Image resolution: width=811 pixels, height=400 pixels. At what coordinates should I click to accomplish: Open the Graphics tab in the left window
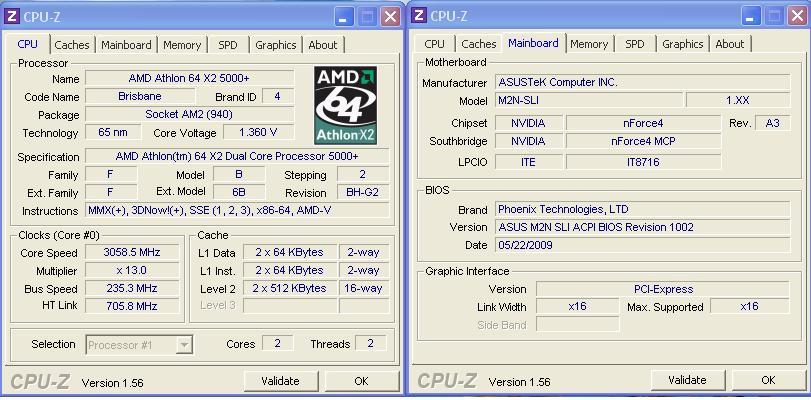pyautogui.click(x=276, y=45)
